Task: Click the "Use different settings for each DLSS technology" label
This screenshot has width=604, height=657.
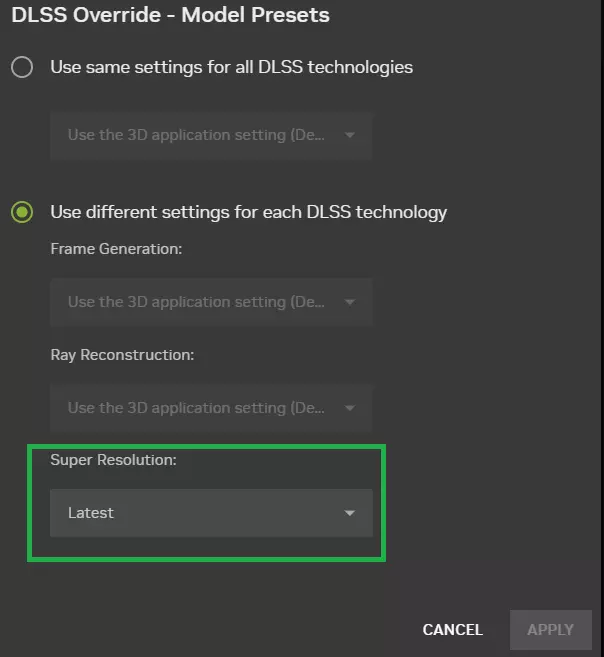Action: (x=248, y=212)
